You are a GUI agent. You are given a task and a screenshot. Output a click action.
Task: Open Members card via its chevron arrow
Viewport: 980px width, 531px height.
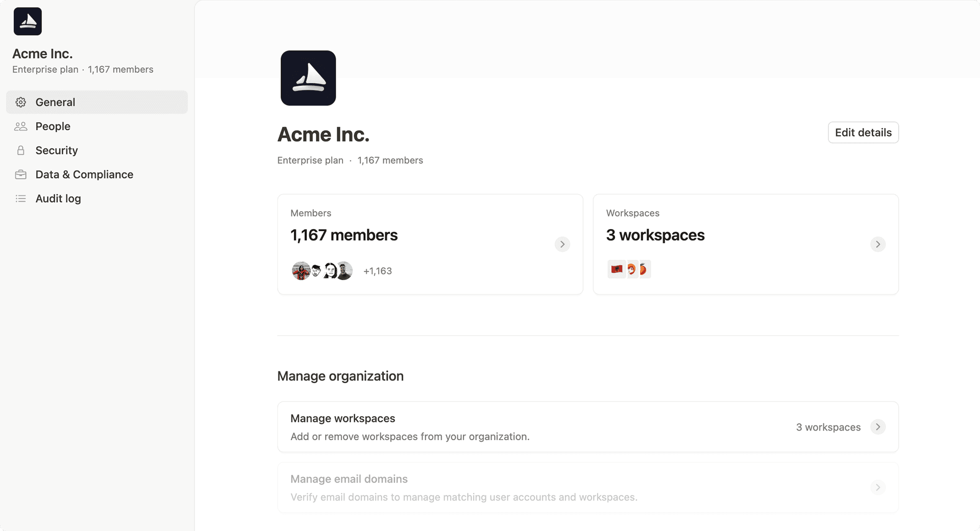(x=562, y=244)
